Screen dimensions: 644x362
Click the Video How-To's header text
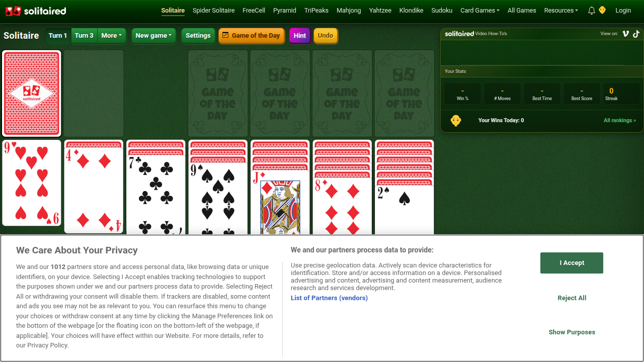491,34
